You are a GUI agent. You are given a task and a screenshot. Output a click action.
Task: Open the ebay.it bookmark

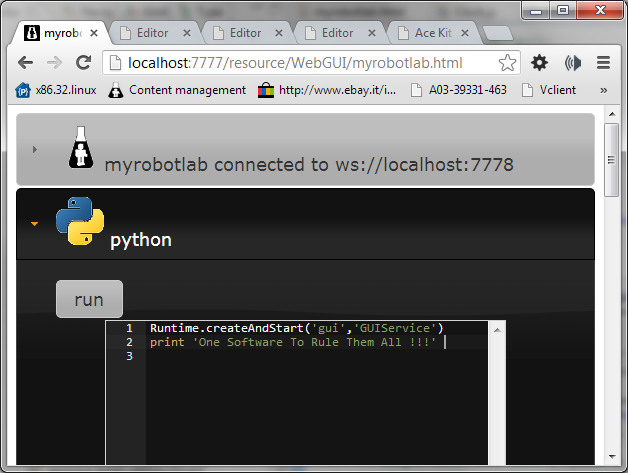pos(327,90)
